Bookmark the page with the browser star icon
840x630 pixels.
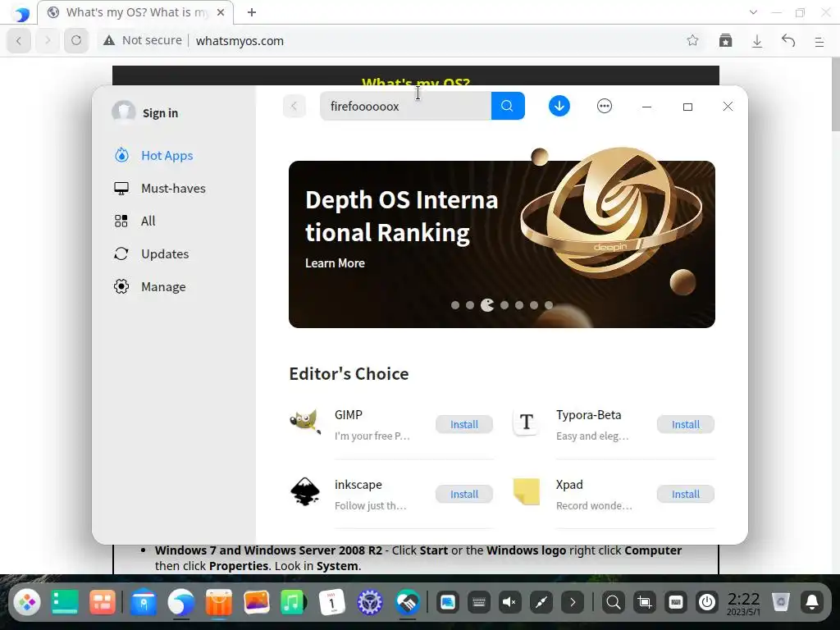coord(692,41)
